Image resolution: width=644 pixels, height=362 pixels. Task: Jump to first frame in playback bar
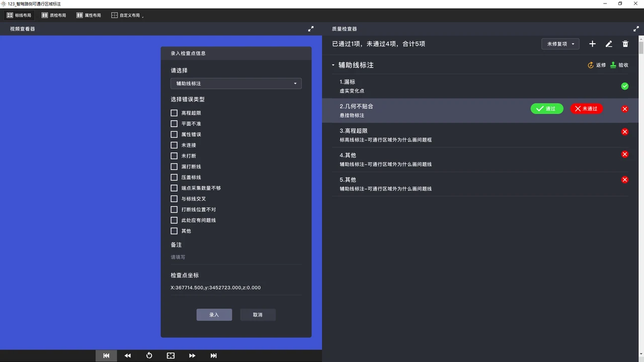pos(106,355)
